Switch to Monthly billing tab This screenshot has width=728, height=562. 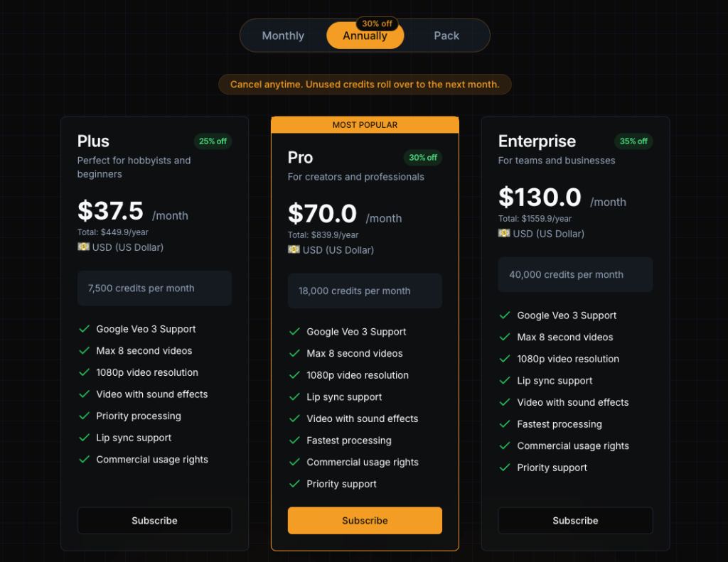[283, 36]
